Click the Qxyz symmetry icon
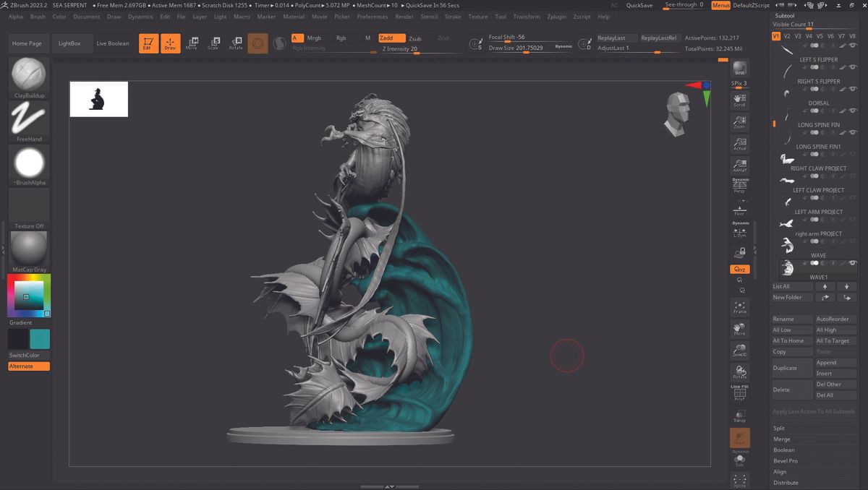 pyautogui.click(x=739, y=269)
